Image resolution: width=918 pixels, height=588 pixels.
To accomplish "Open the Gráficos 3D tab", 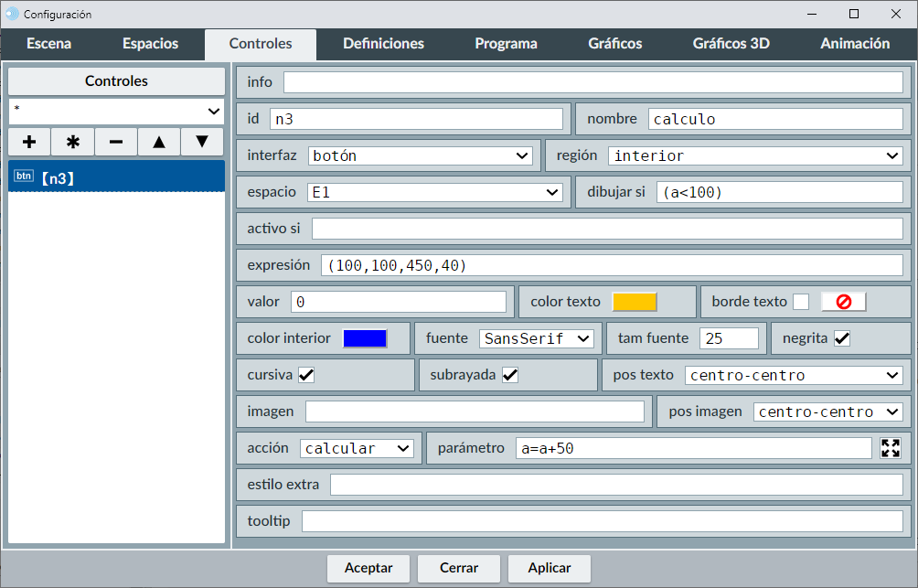I will [731, 44].
